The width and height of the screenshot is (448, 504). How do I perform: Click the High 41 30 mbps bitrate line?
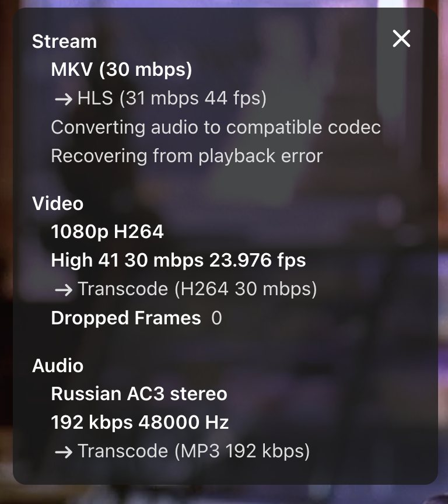[x=178, y=260]
